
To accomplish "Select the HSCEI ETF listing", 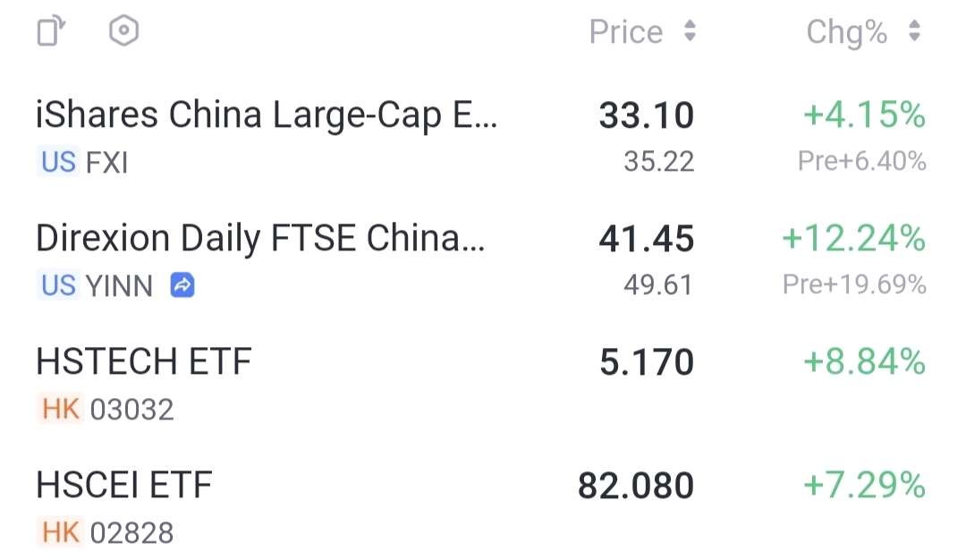I will [x=480, y=506].
